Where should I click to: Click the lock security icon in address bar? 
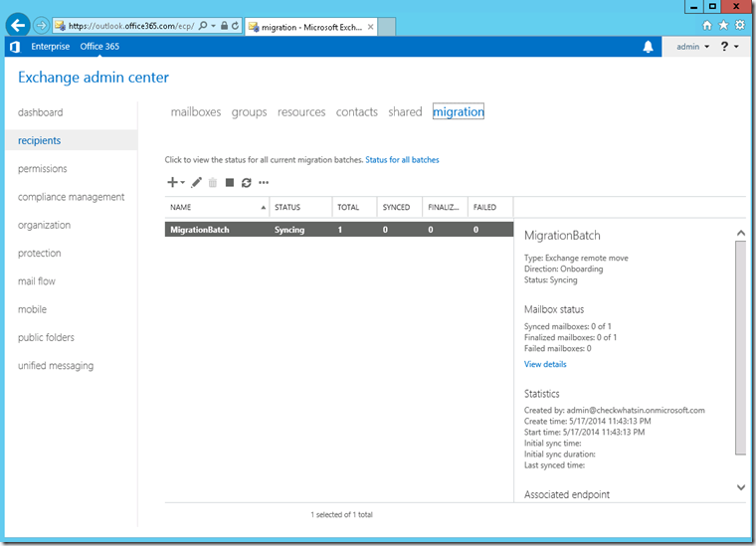click(224, 26)
